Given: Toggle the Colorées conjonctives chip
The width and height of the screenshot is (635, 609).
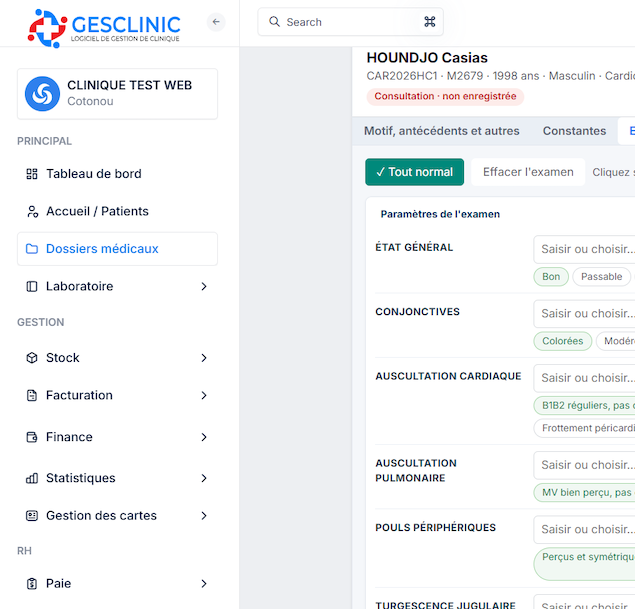Looking at the screenshot, I should (x=563, y=341).
